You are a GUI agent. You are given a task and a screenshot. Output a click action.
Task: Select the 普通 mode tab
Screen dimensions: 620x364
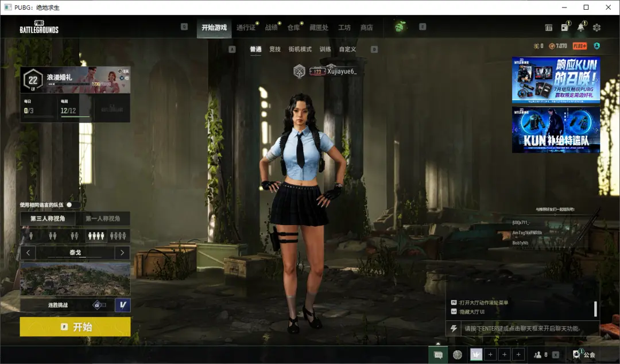tap(255, 49)
